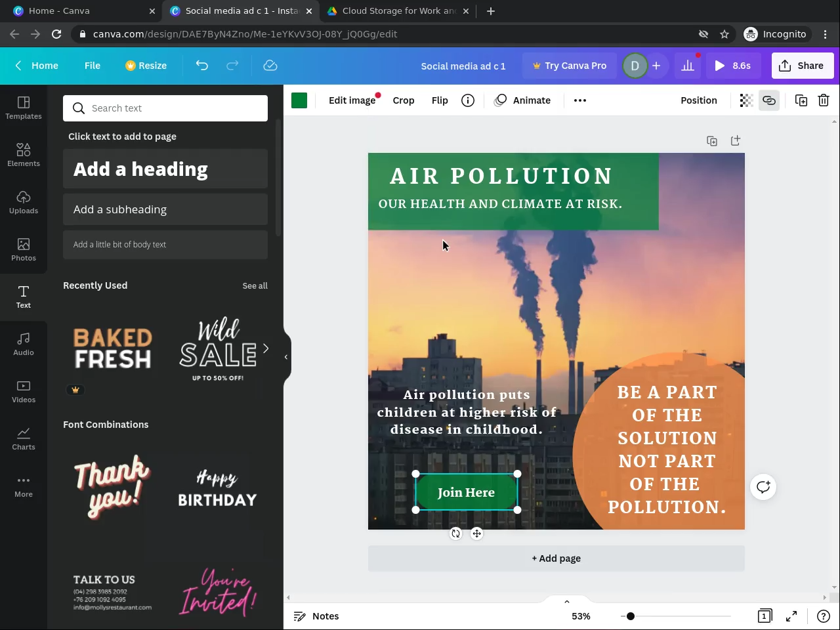Open the More sidebar options
This screenshot has width=840, height=630.
click(x=24, y=486)
